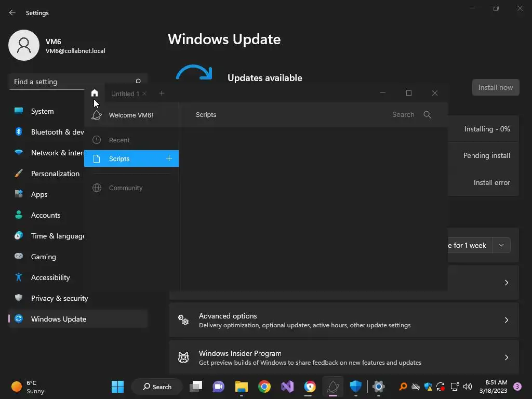The width and height of the screenshot is (532, 399).
Task: Click the Install error status
Action: pyautogui.click(x=491, y=182)
